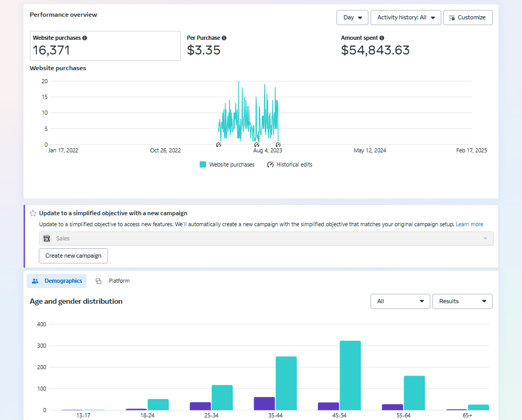
Task: Click info icon next to Per Purchase
Action: [224, 38]
